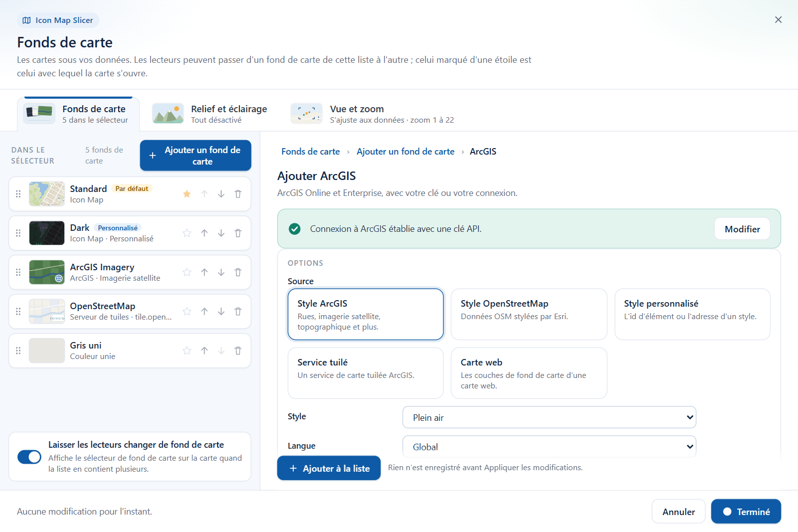Viewport: 798px width, 532px height.
Task: Click drag handle of ArcGIS Imagery row
Action: [x=18, y=272]
